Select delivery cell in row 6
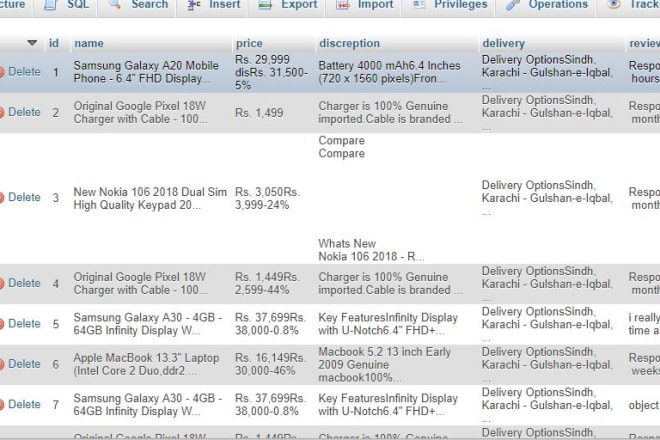 pos(548,364)
